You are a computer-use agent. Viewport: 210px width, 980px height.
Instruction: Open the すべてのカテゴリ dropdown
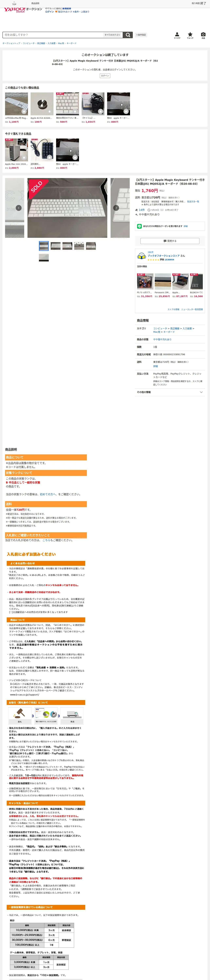[x=112, y=35]
